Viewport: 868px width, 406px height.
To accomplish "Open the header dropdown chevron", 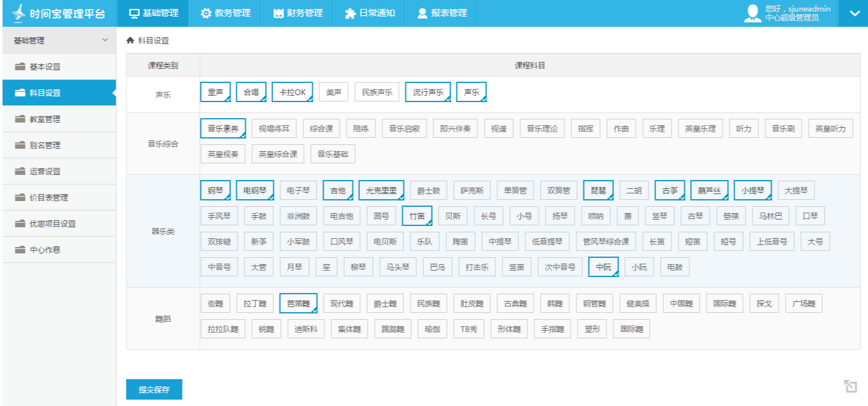I will [x=853, y=13].
